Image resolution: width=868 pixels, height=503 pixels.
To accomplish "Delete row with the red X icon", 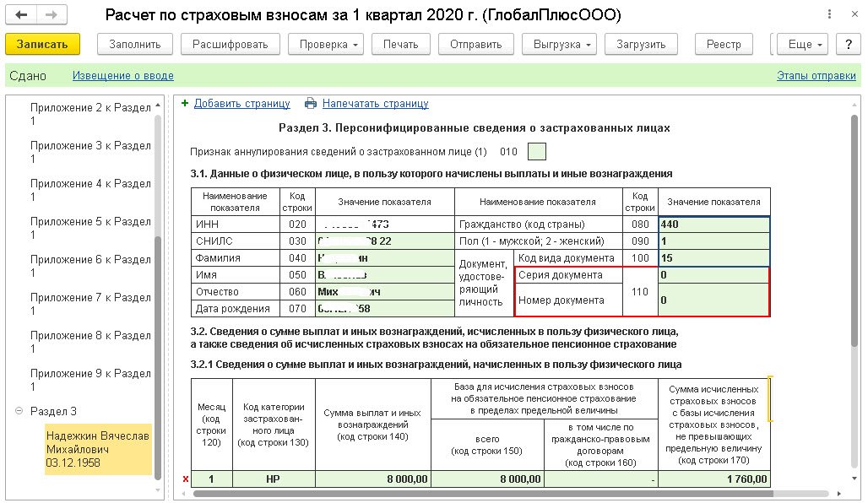I will (x=186, y=479).
